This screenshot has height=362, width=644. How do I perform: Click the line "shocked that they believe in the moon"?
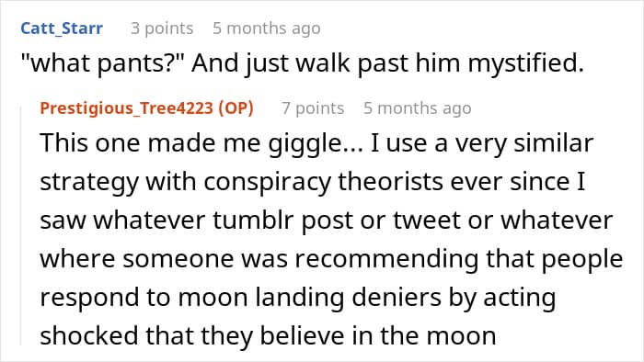[268, 336]
